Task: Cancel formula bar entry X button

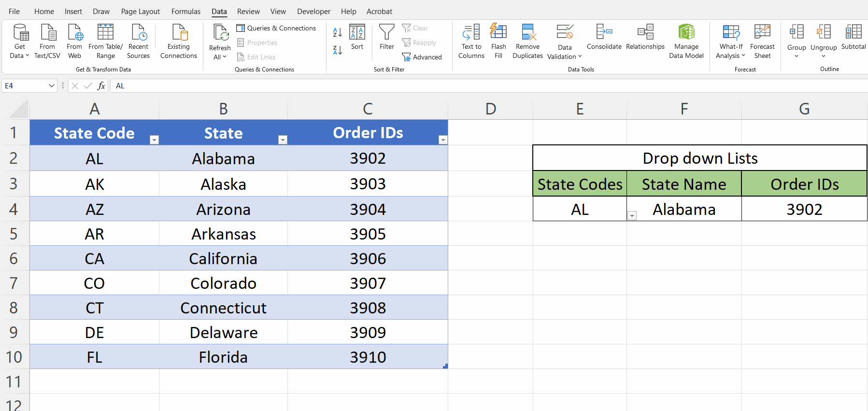Action: click(75, 85)
